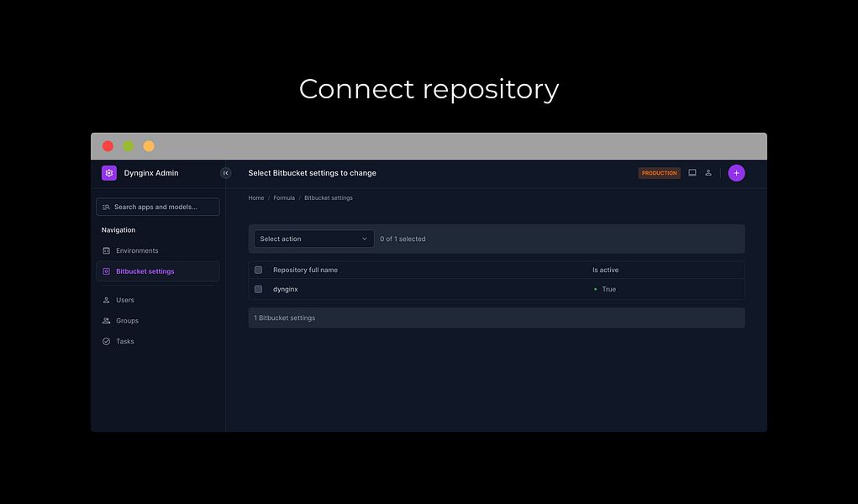Click the PRODUCTION environment badge

tap(660, 173)
